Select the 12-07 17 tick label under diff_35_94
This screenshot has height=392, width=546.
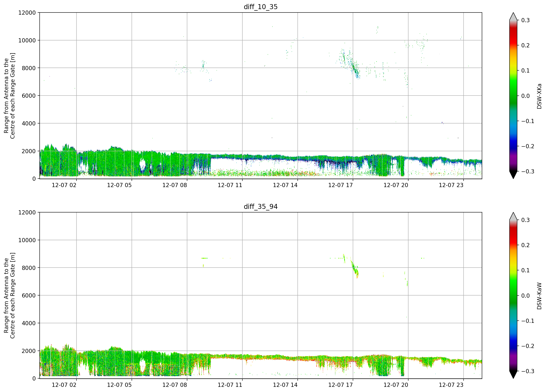[x=340, y=385]
